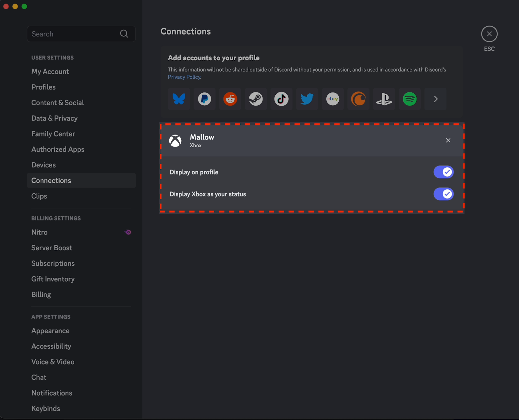Close settings with the ESC button
The height and width of the screenshot is (420, 519).
489,34
